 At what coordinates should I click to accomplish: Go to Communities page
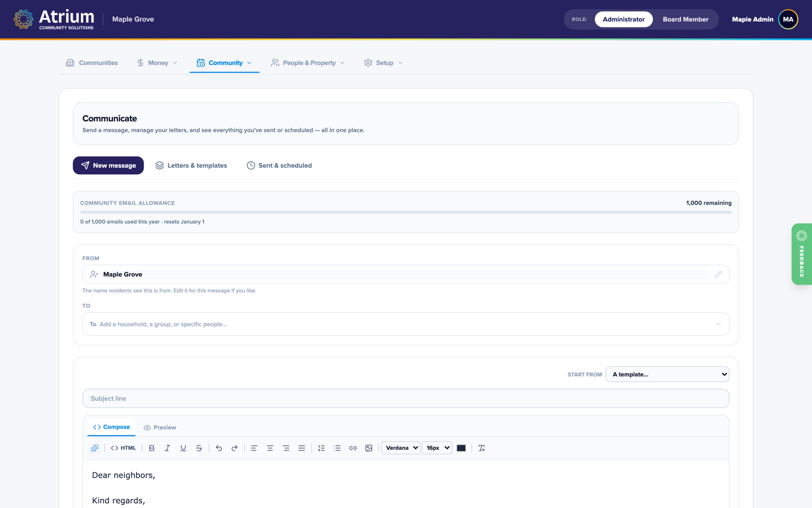pos(92,63)
